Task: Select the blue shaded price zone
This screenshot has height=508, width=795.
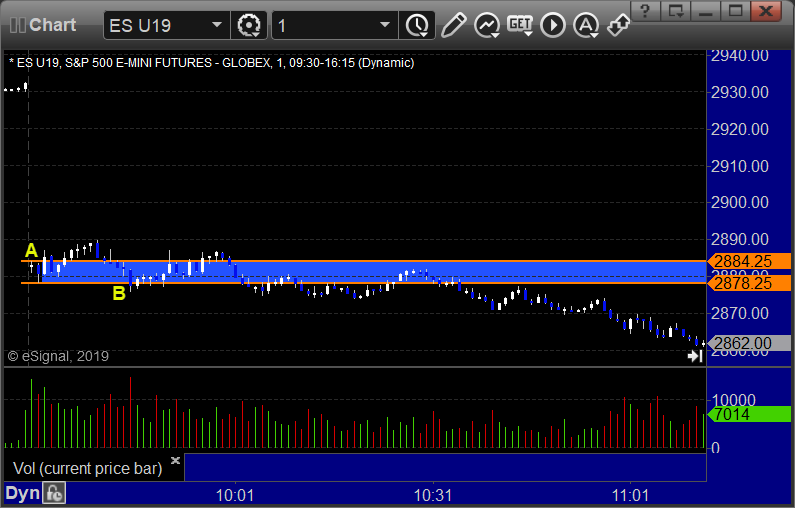Action: (x=374, y=272)
